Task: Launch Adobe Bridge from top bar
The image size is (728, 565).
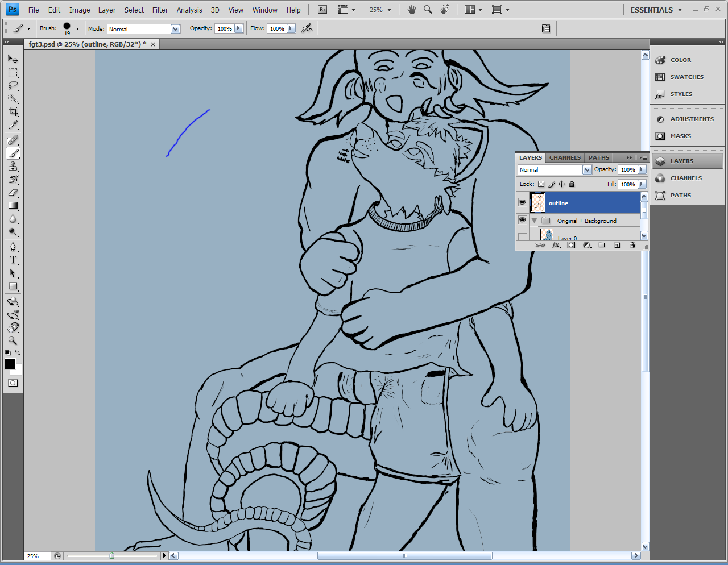Action: [322, 10]
